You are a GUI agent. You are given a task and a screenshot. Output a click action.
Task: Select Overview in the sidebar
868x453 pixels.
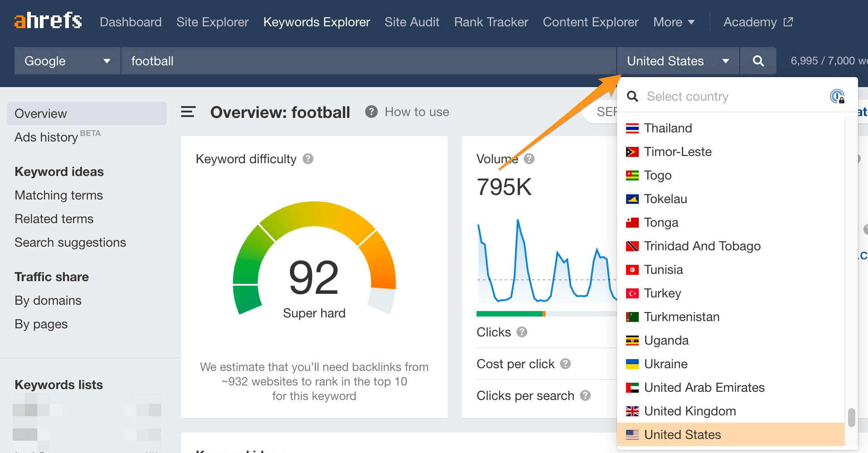[x=87, y=113]
